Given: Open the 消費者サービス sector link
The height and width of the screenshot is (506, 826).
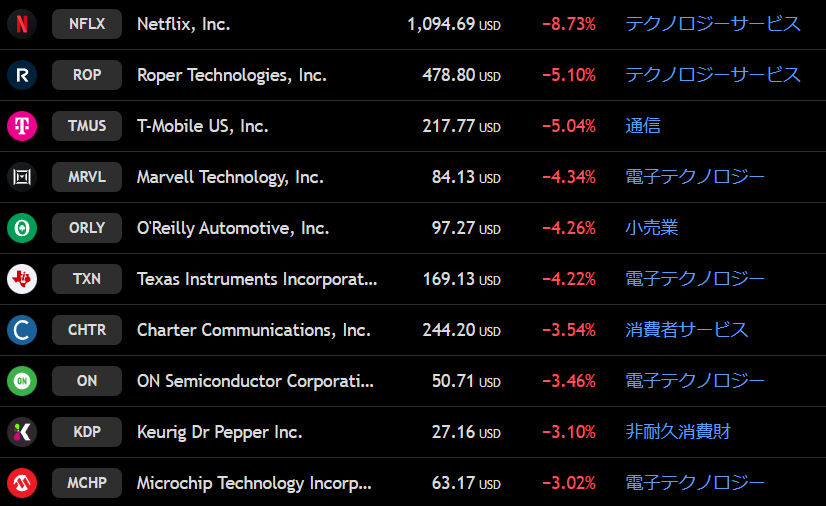Looking at the screenshot, I should pos(687,330).
